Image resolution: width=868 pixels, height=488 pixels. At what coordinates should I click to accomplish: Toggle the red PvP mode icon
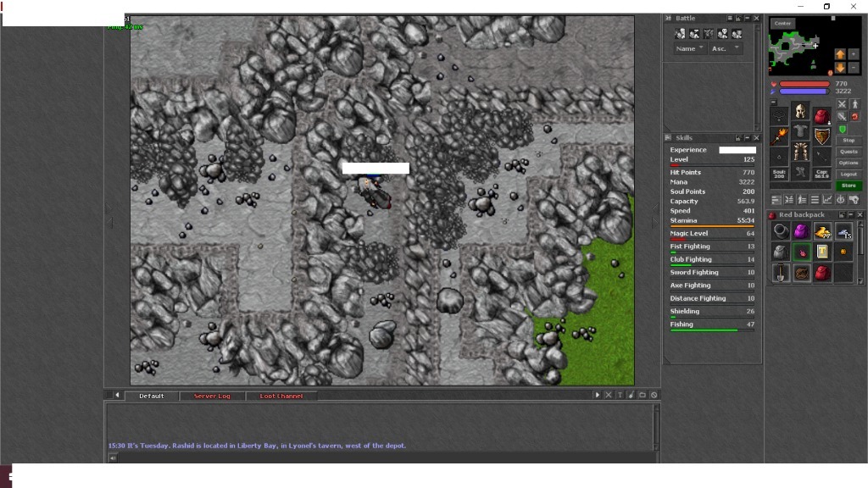pos(855,116)
